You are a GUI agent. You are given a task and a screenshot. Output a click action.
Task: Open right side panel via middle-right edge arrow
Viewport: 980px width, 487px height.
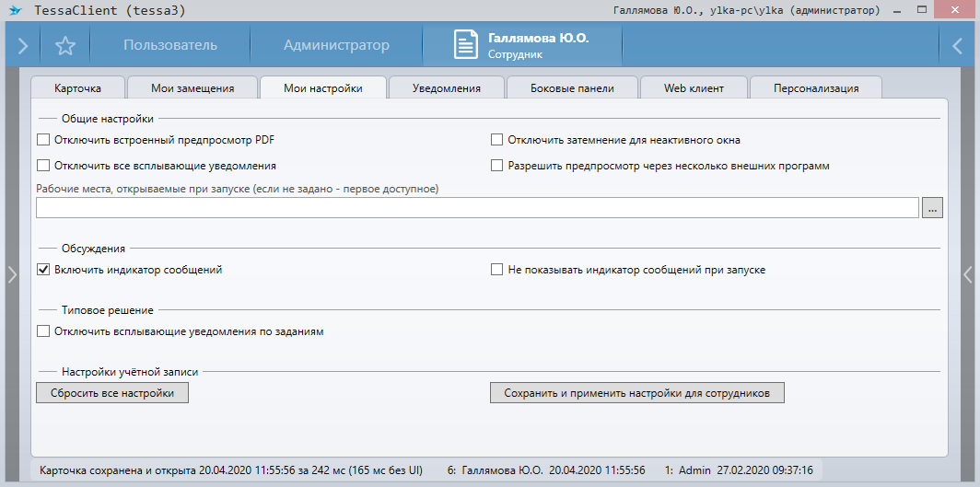point(968,273)
